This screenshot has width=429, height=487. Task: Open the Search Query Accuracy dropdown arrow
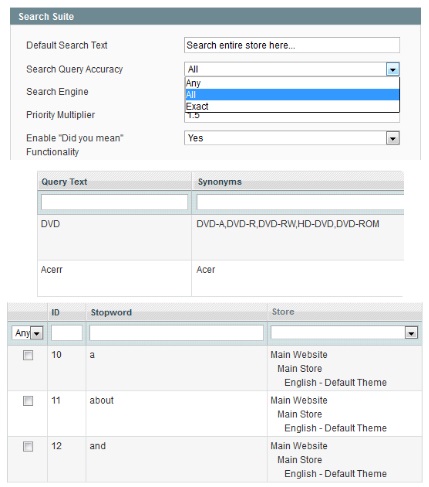pyautogui.click(x=393, y=70)
